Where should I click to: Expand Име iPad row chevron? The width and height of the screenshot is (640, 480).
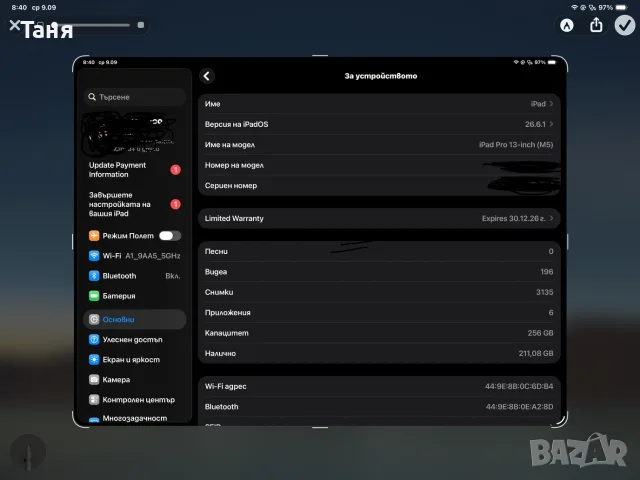(551, 104)
